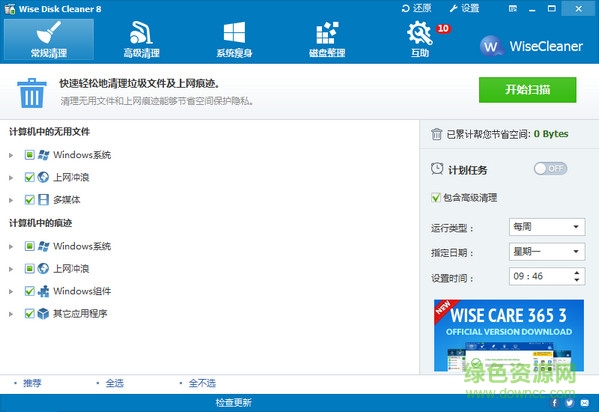Increase the 设置时间 value with up arrow
599x412 pixels.
point(577,273)
